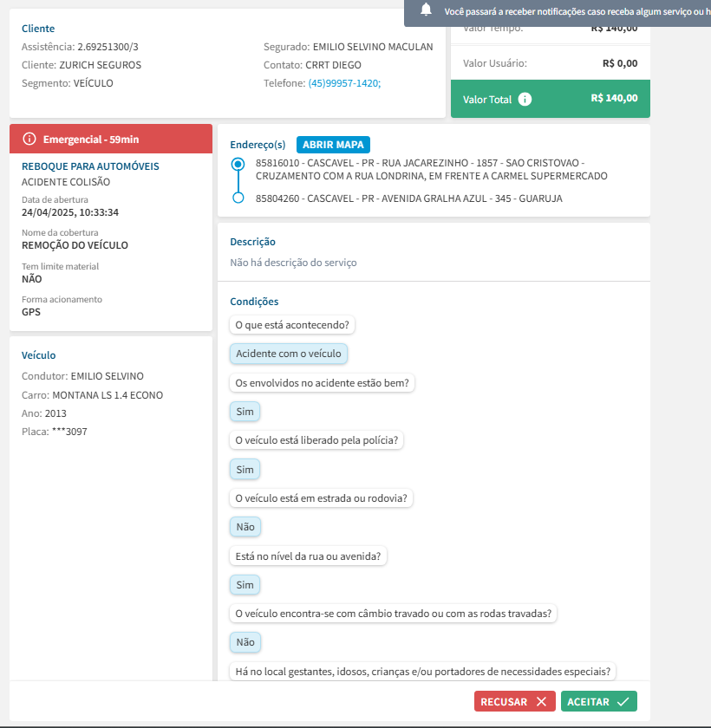Screen dimensions: 711x728
Task: Click the Valor Total info icon
Action: tap(525, 99)
